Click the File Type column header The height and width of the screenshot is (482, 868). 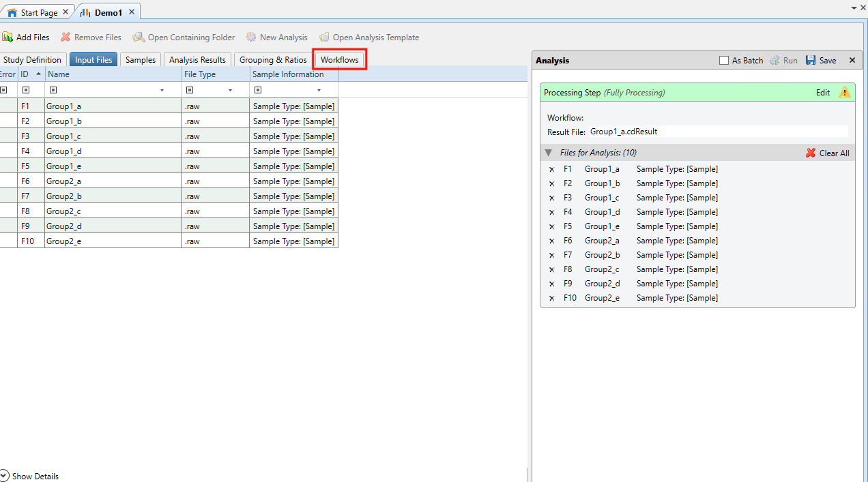pyautogui.click(x=216, y=74)
